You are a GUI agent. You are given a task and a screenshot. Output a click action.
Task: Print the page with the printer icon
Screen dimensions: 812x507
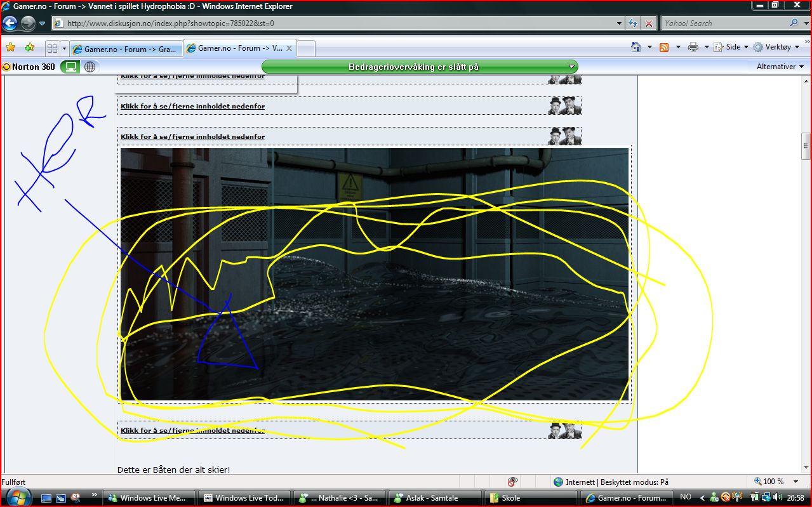pos(693,48)
